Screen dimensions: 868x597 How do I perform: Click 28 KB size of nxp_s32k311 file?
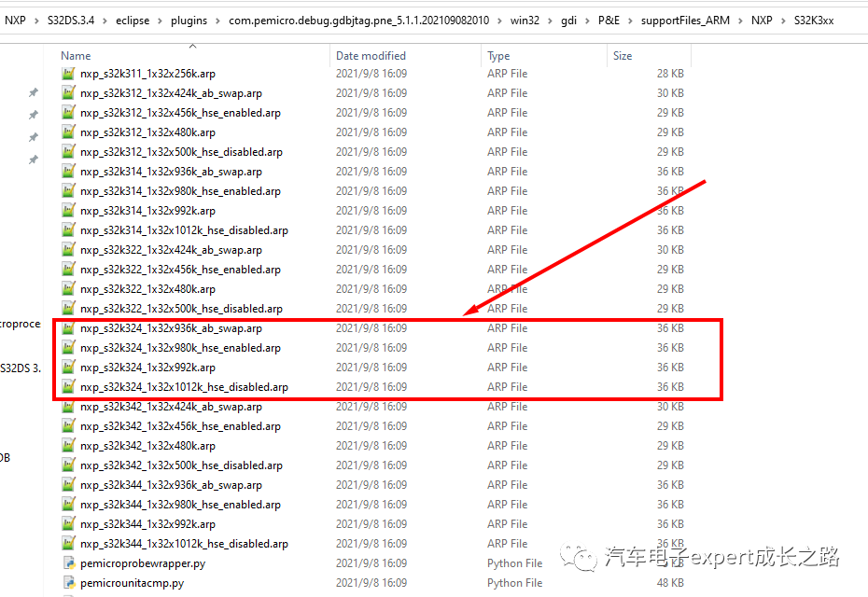coord(670,74)
